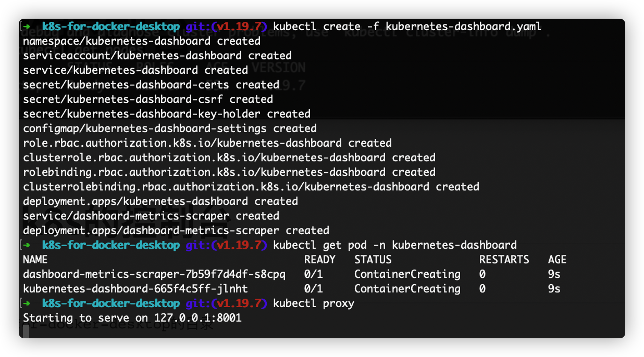644x357 pixels.
Task: Click the 0/1 READY value for kubernetes-dashboard-665f4c5ff pod
Action: tap(313, 288)
